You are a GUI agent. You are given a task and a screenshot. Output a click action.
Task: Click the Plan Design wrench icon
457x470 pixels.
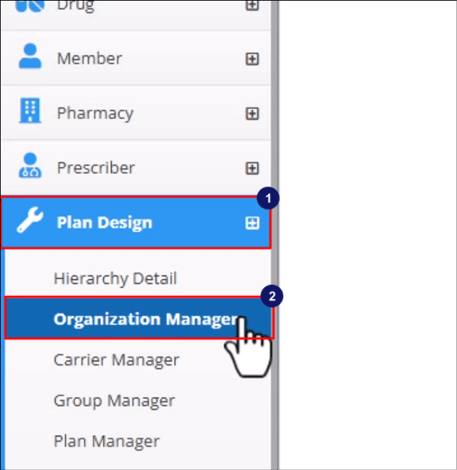tap(30, 220)
